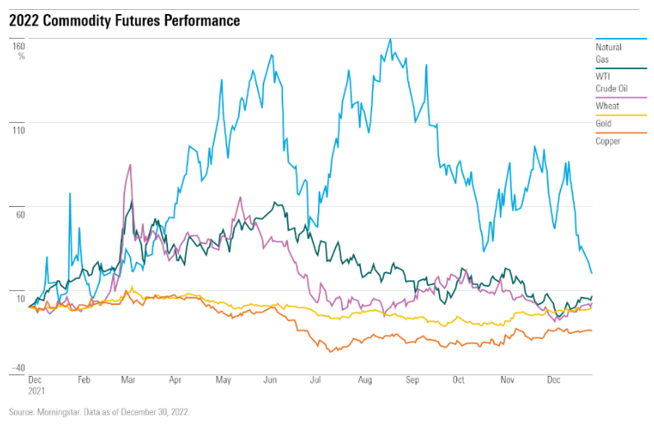Click the Copper legend label

point(607,142)
